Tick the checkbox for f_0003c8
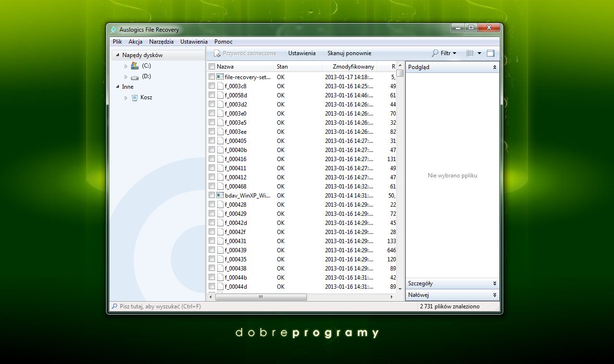 pos(212,86)
